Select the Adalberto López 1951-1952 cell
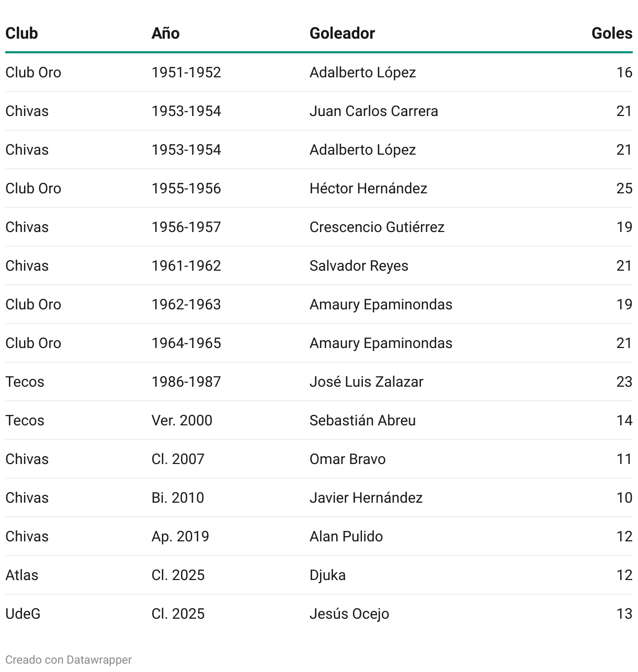The image size is (638, 672). click(363, 72)
